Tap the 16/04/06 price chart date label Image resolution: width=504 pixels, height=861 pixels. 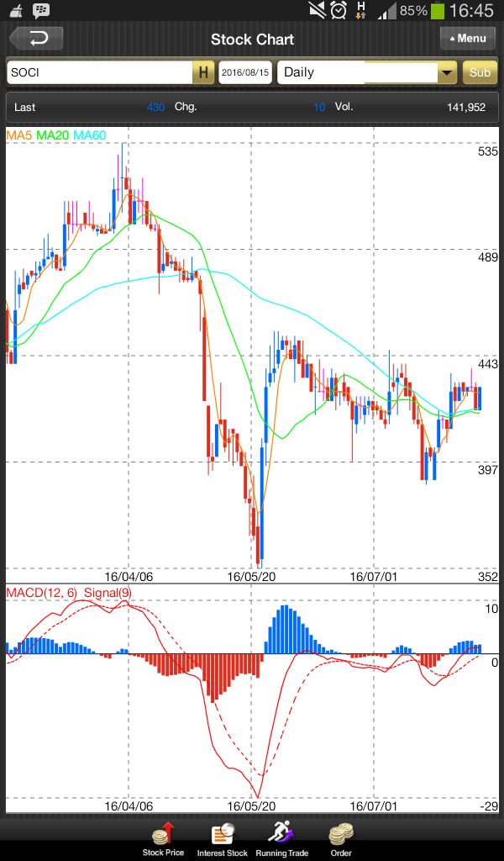click(129, 577)
